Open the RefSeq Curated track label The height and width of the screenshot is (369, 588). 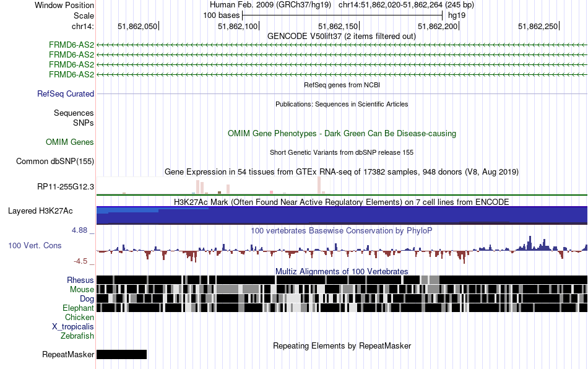coord(65,93)
